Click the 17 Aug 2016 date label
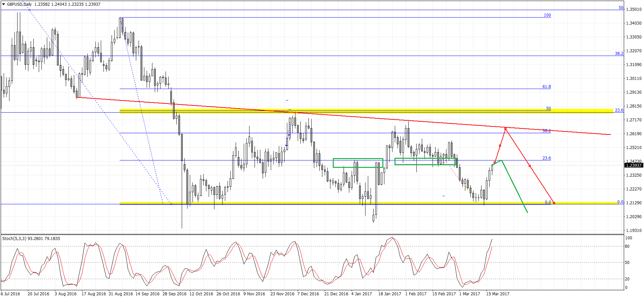The image size is (644, 298). [94, 294]
